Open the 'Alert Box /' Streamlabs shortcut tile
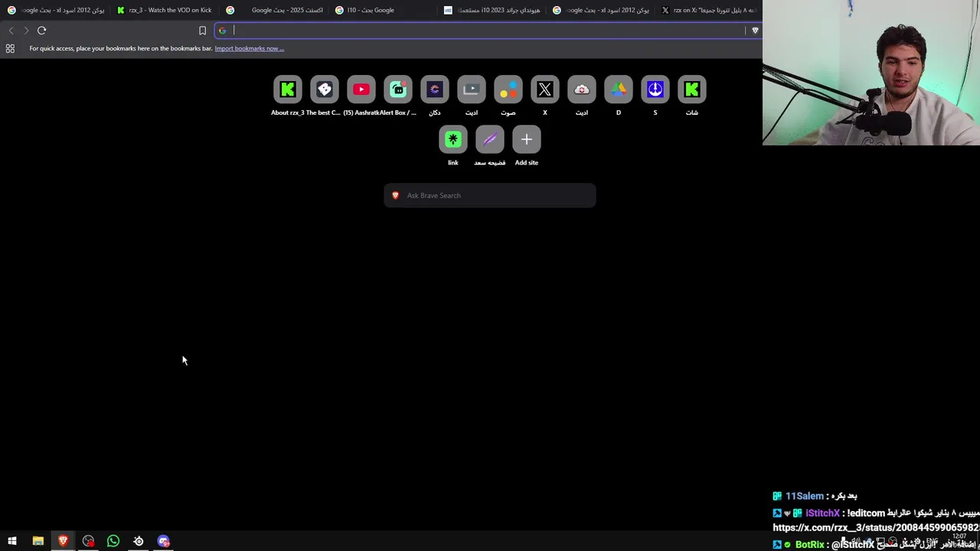This screenshot has width=980, height=551. pos(398,90)
